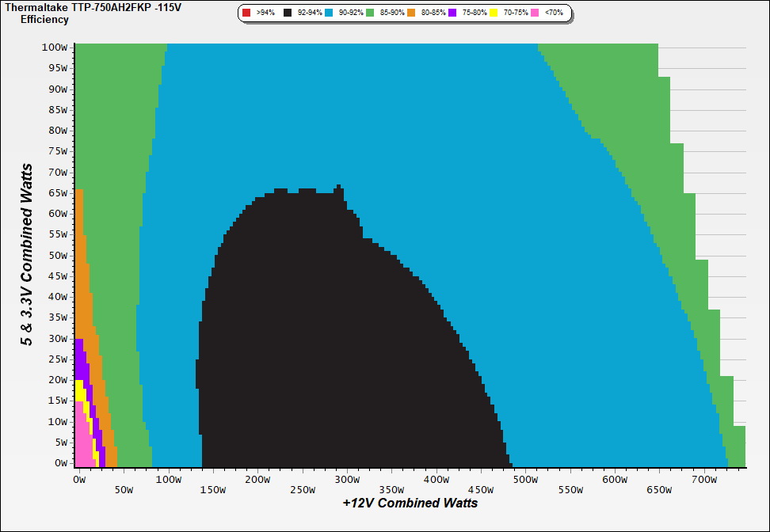Click the Thermaltake TTP-750AH2FKP chart title

point(87,7)
